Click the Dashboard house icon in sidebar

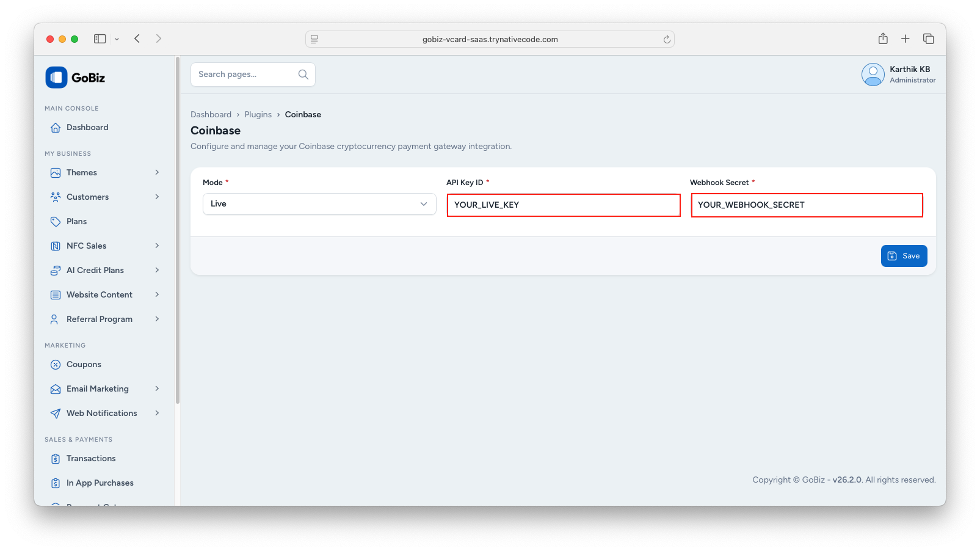[56, 128]
